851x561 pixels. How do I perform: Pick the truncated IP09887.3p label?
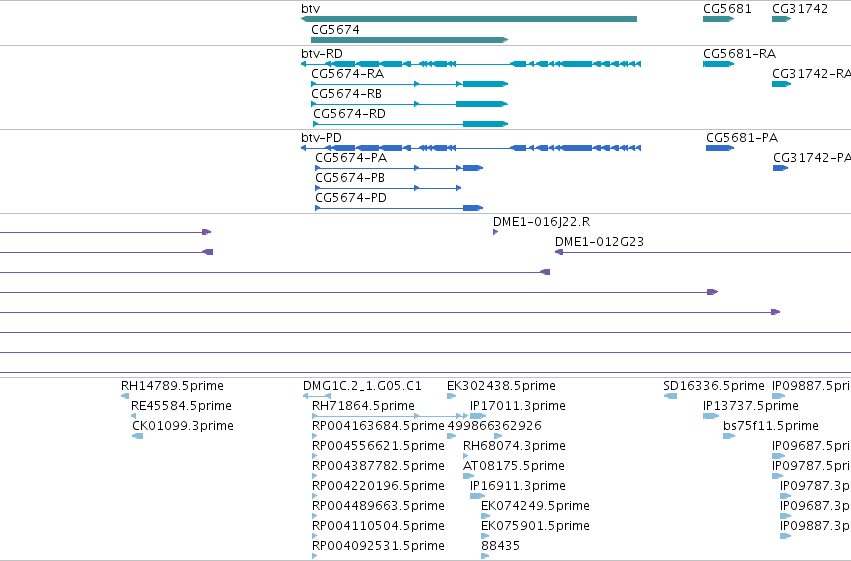(x=815, y=526)
